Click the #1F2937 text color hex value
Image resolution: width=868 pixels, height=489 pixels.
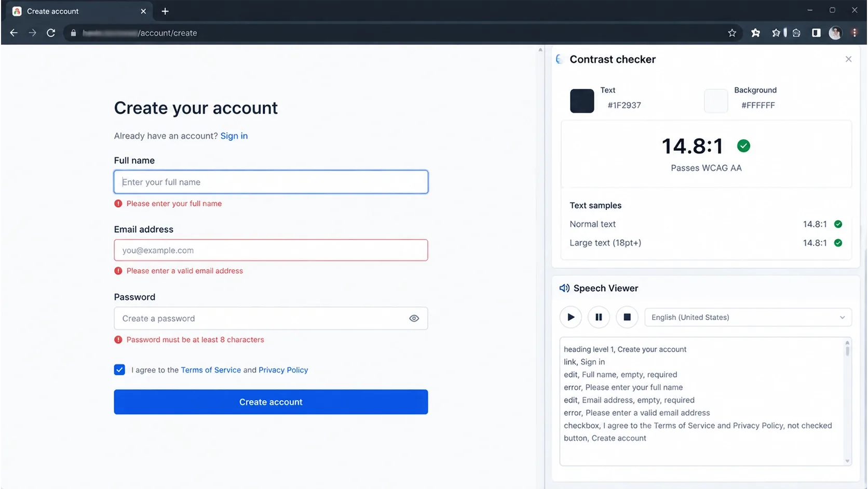coord(624,105)
